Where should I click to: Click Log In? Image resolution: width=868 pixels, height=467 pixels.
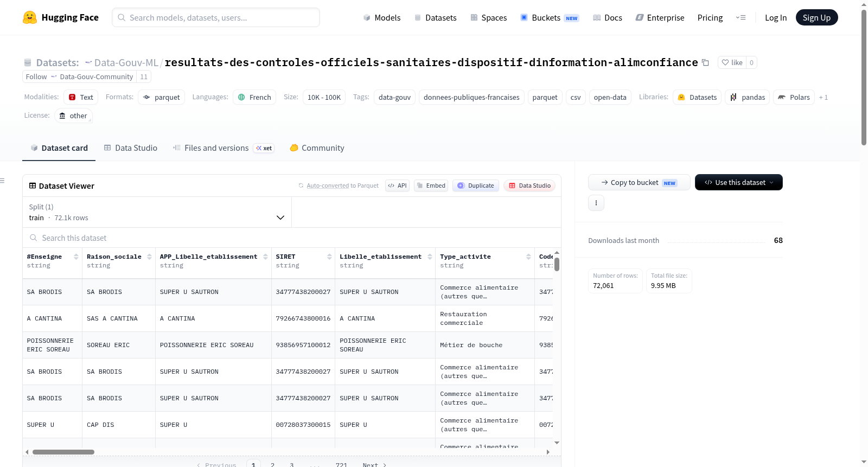[x=776, y=17]
